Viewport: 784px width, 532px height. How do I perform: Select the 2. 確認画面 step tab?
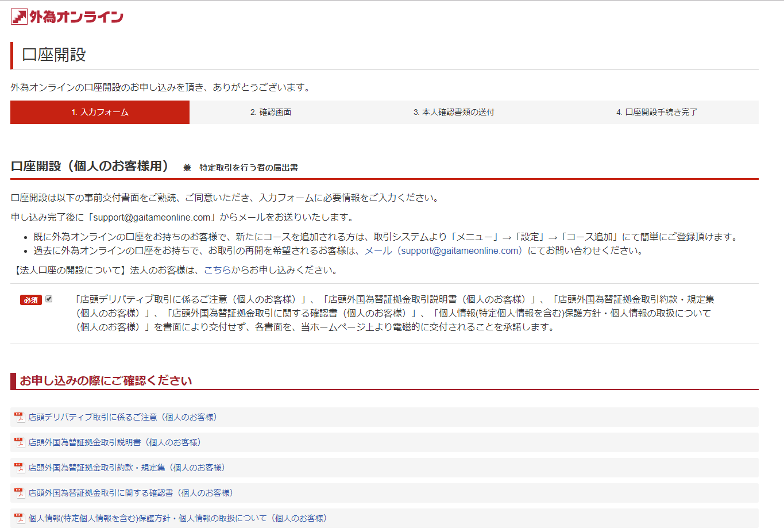pyautogui.click(x=271, y=112)
